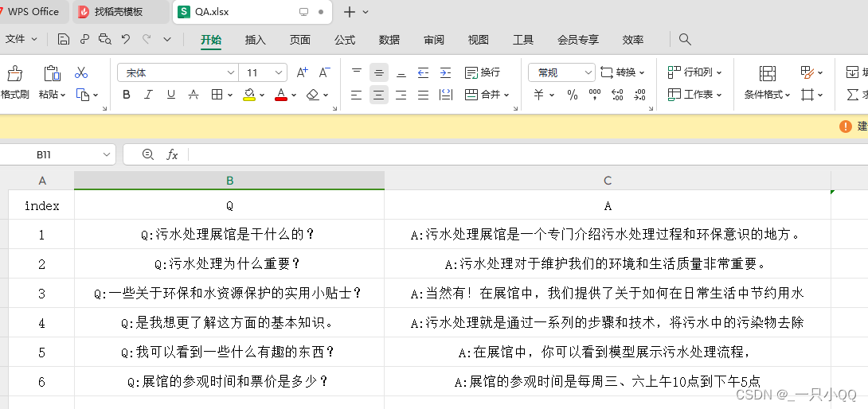868x409 pixels.
Task: Apply thousands separator format icon
Action: [x=595, y=95]
